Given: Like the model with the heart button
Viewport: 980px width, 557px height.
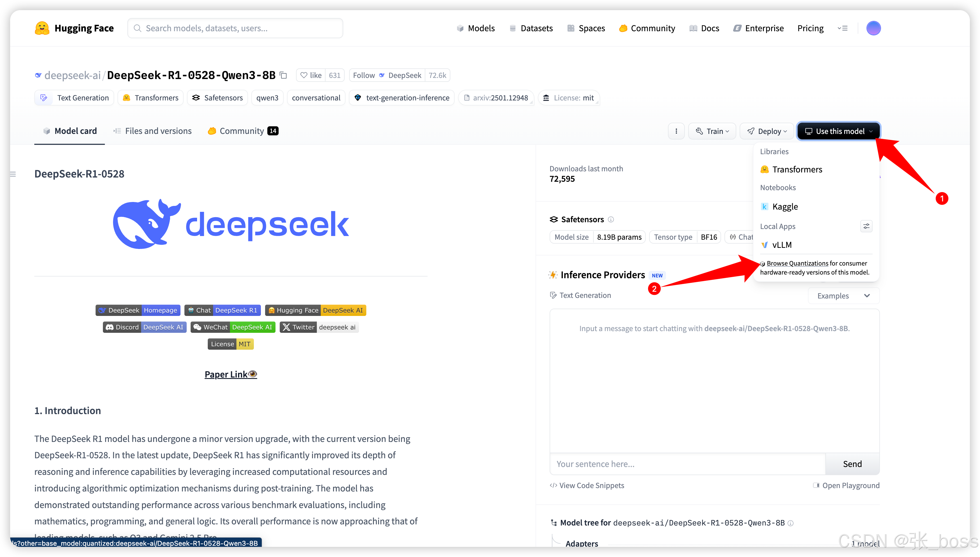Looking at the screenshot, I should pyautogui.click(x=311, y=75).
